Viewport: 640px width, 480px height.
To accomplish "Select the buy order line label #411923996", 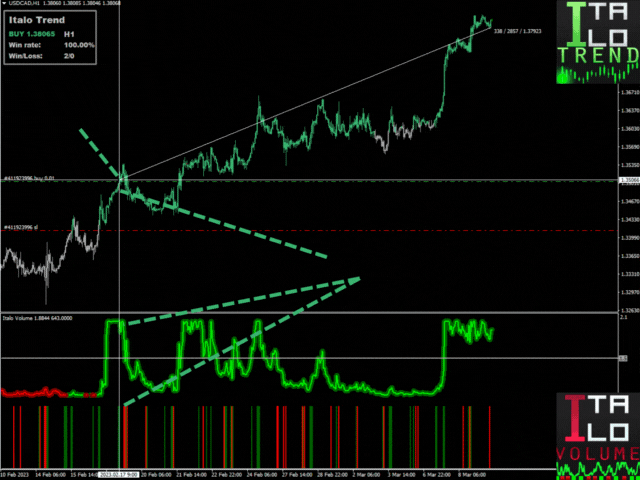I will click(x=28, y=179).
